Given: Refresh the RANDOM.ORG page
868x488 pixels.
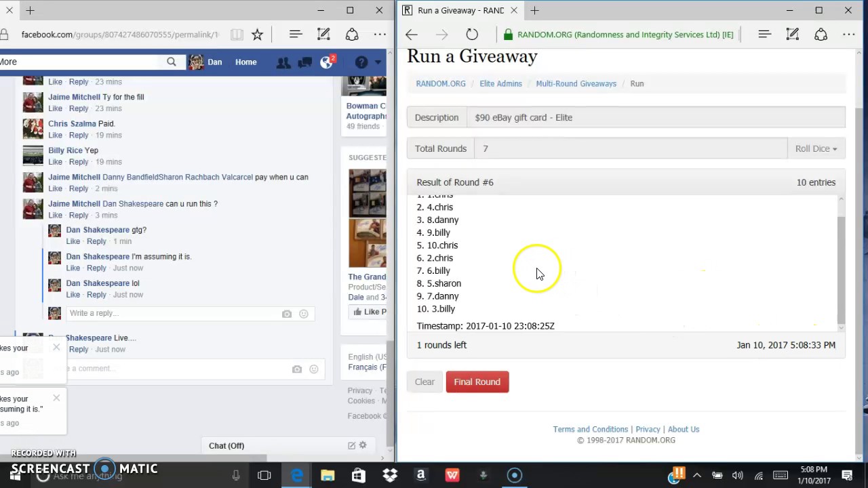Looking at the screenshot, I should (x=472, y=35).
